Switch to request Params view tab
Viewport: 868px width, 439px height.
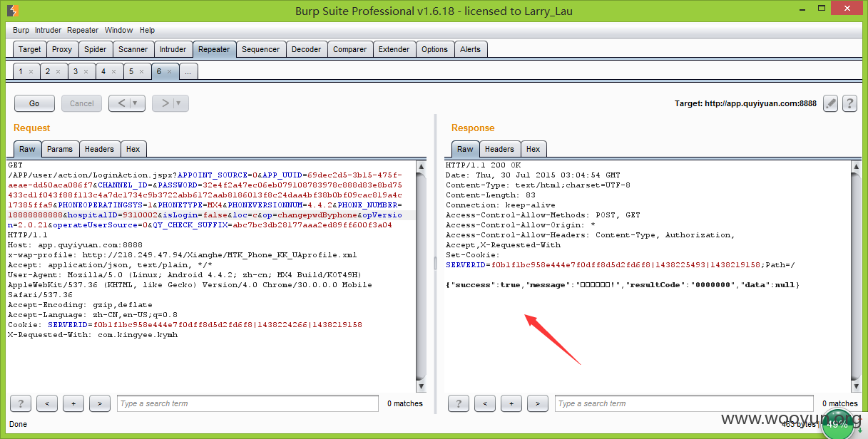[60, 149]
